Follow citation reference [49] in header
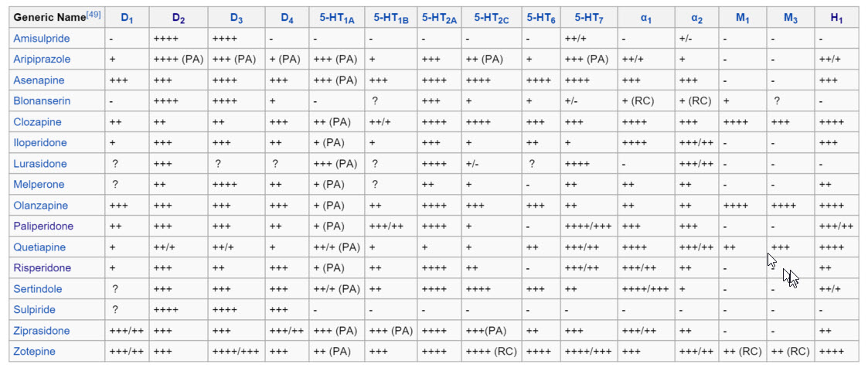Screen dimensions: 868x371 click(x=94, y=15)
